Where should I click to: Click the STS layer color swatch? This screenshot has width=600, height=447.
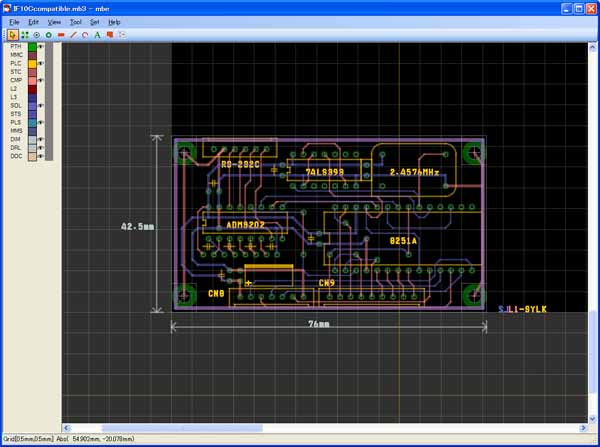33,114
